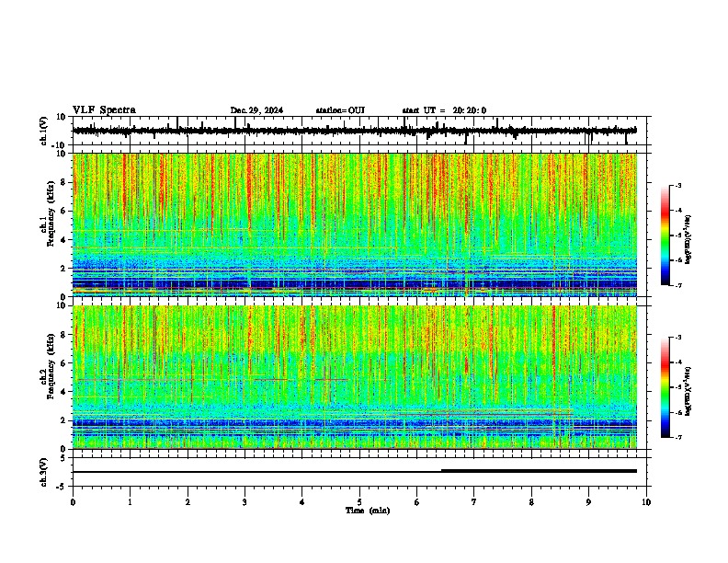Click the "VLF Spectra" plot title
Image resolution: width=728 pixels, height=563 pixels.
(x=104, y=110)
